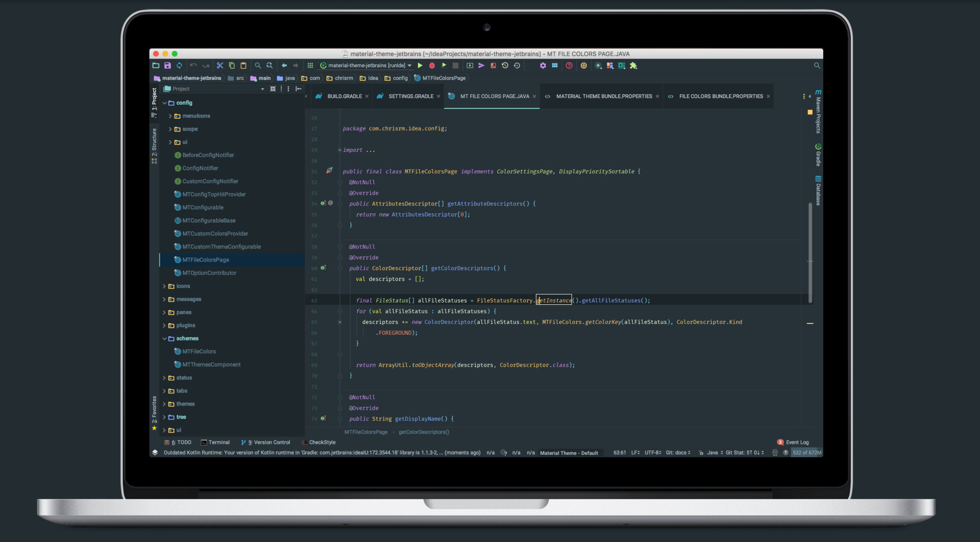
Task: Expand the icons folder in project tree
Action: pyautogui.click(x=164, y=286)
